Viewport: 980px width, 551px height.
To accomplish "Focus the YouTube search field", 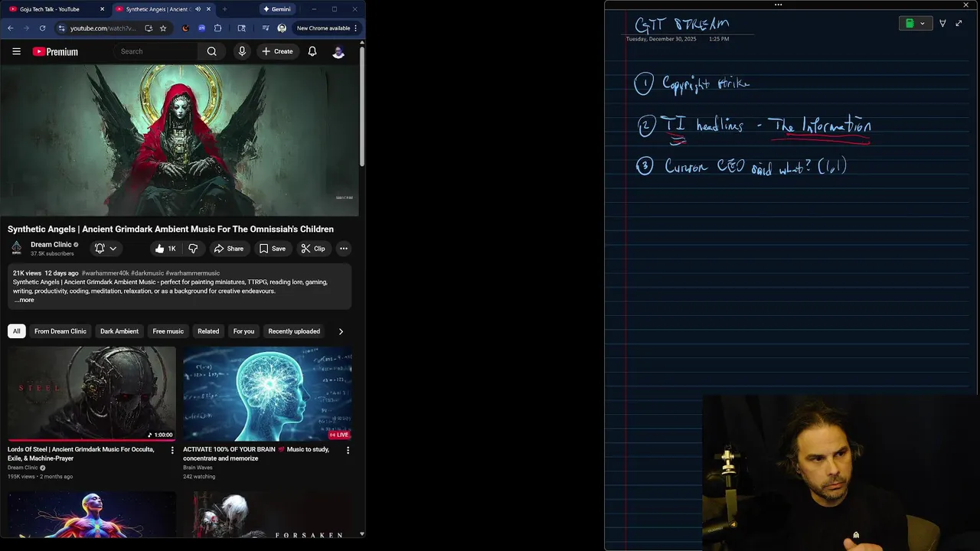I will point(155,51).
